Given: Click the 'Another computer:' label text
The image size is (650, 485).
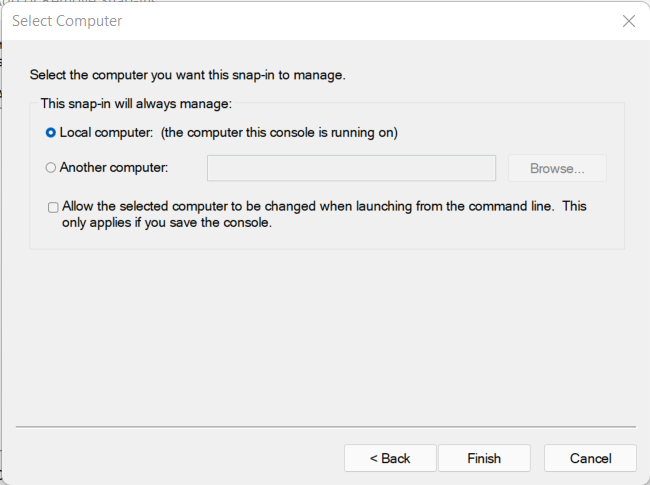Looking at the screenshot, I should coord(114,168).
